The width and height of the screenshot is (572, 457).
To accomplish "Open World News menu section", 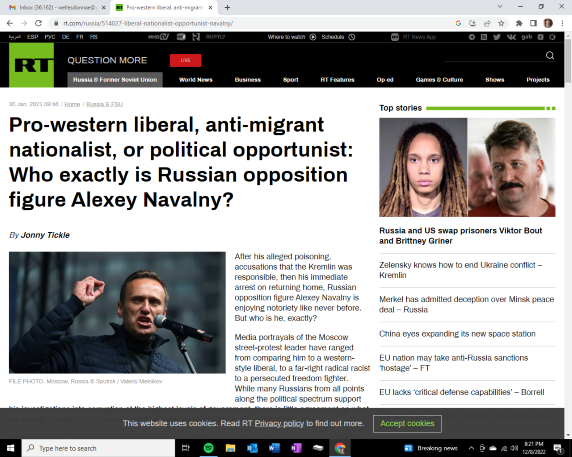I will (x=196, y=80).
